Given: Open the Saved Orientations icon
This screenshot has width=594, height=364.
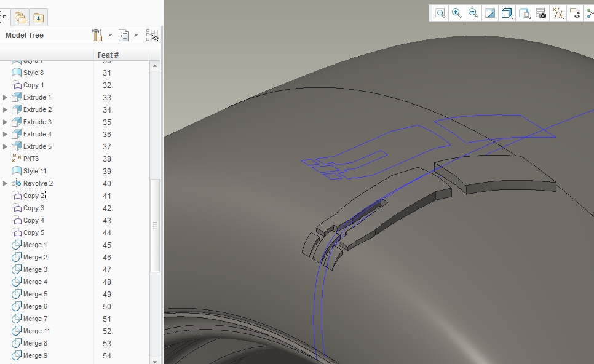Looking at the screenshot, I should point(525,14).
